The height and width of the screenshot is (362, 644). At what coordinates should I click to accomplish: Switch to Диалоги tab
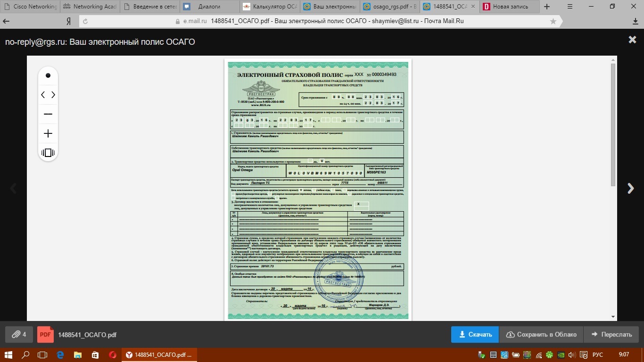(211, 7)
